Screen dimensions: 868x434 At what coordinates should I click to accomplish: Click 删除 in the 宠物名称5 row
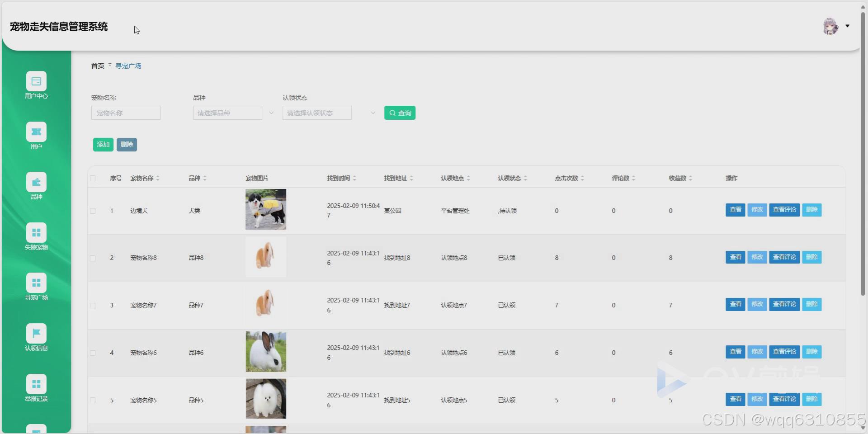point(812,399)
